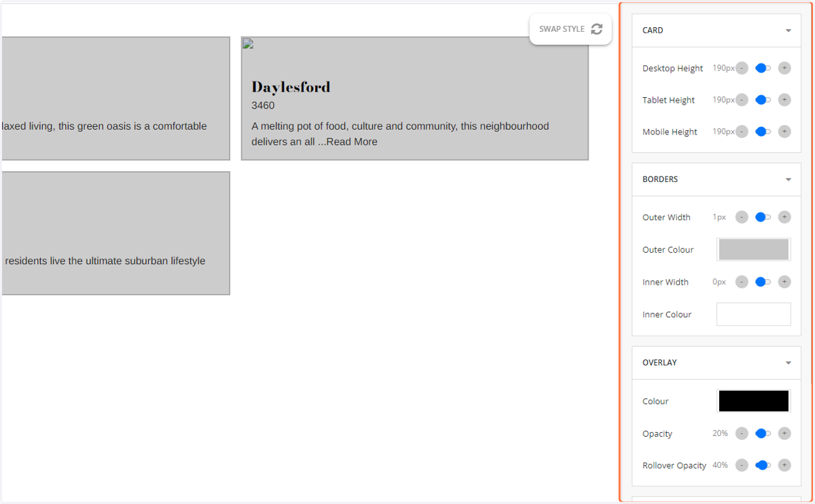Click the Daylesford card heading
The image size is (815, 504).
click(291, 87)
